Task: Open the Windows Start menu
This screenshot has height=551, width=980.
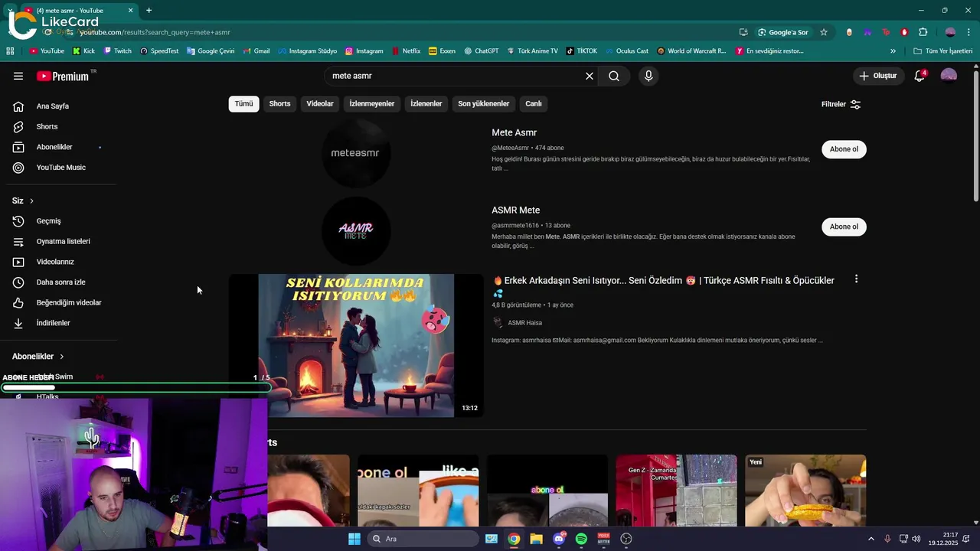Action: pos(354,539)
